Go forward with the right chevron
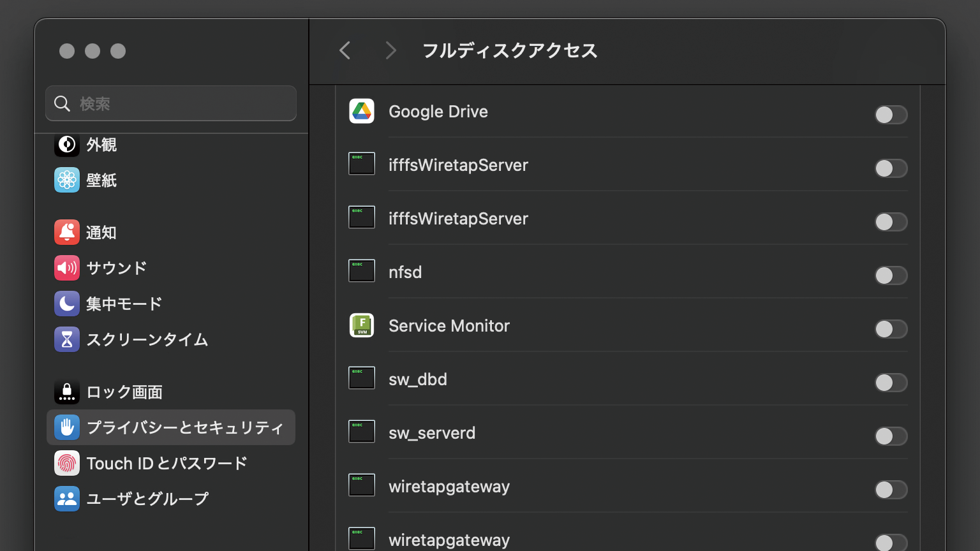The height and width of the screenshot is (551, 980). pos(390,50)
